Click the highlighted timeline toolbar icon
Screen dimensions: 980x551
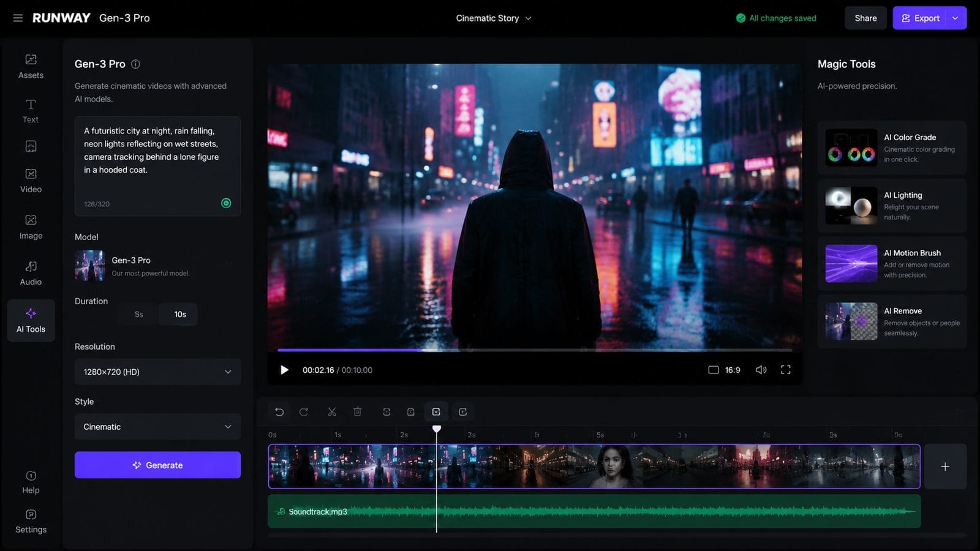point(436,412)
